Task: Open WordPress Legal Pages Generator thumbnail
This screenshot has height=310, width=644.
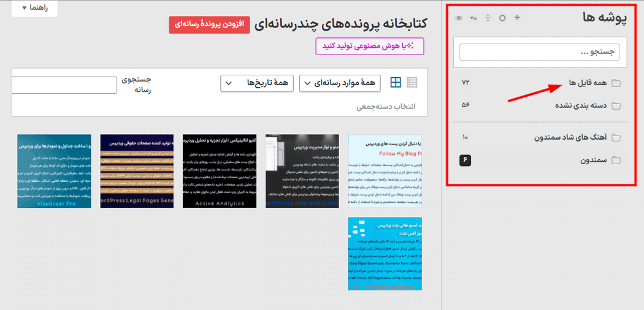Action: (137, 171)
